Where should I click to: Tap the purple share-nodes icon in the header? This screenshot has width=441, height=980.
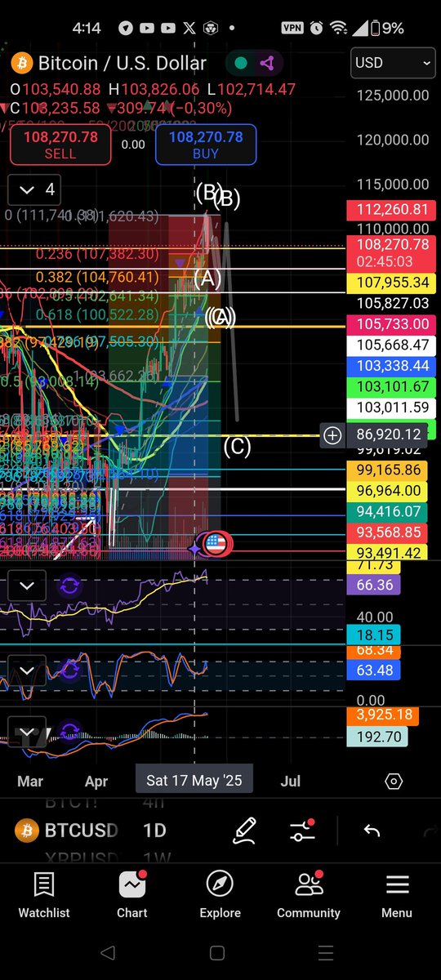(266, 63)
